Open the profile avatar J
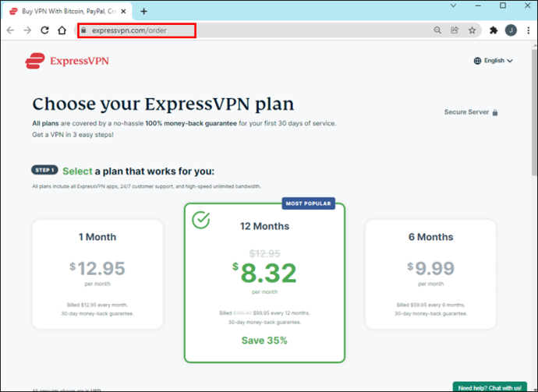Viewport: 538px width, 392px height. point(511,30)
